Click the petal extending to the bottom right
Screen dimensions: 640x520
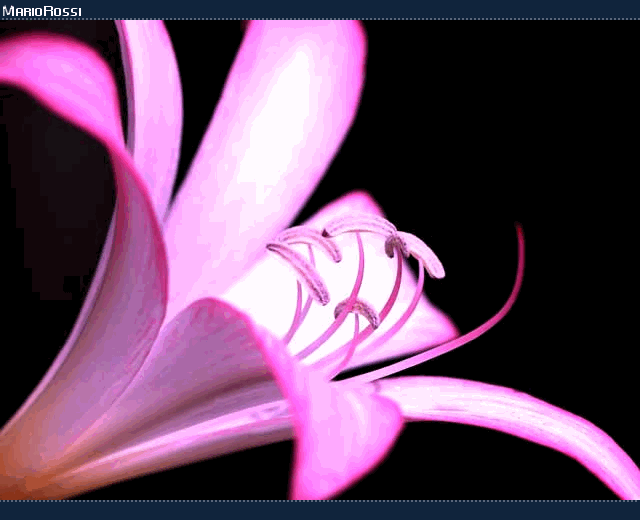540,420
